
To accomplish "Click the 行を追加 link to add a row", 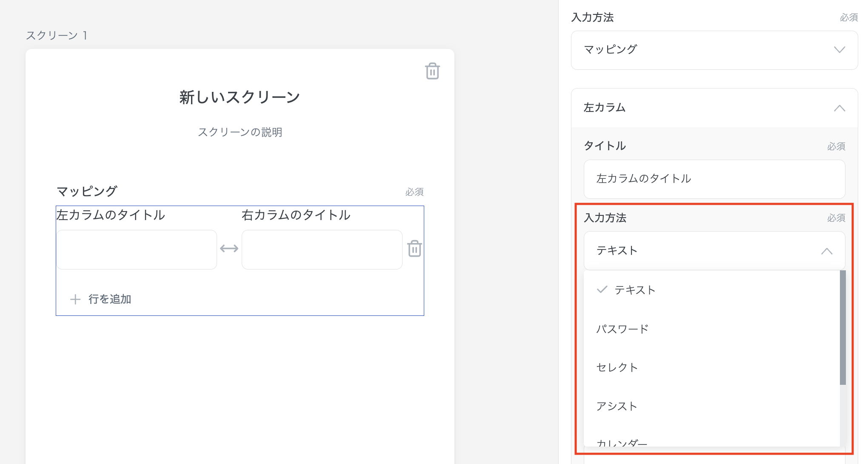I will click(109, 299).
